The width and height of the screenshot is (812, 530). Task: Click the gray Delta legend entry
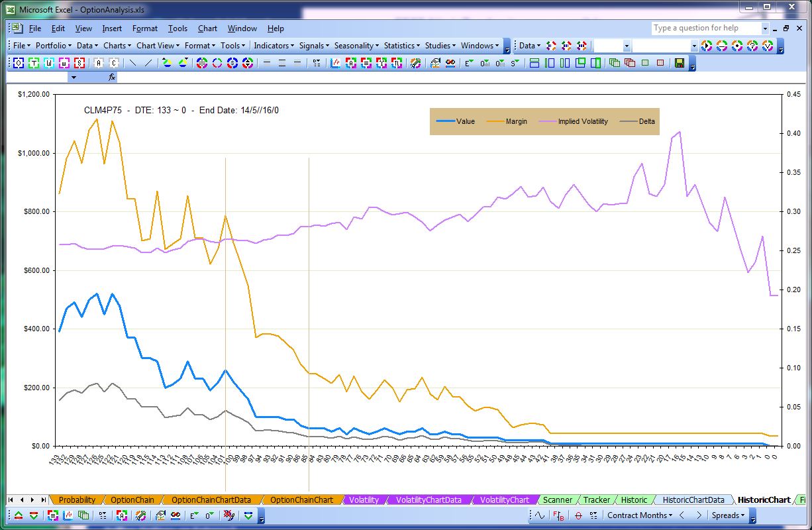[x=637, y=121]
